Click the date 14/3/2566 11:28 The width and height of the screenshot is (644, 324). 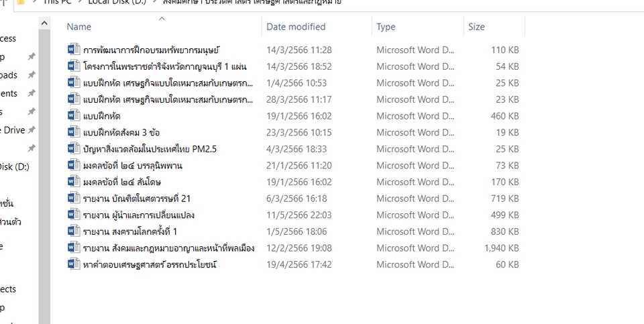click(x=299, y=50)
